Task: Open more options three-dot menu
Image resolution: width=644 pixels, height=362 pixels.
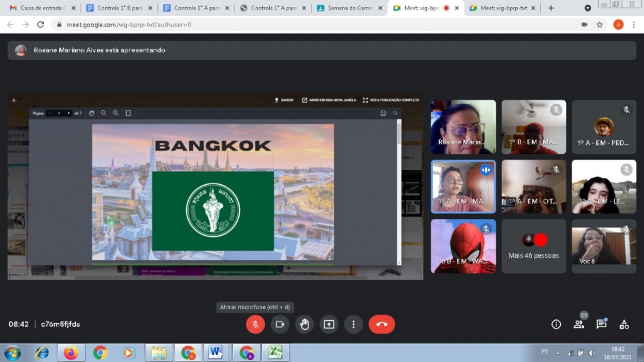Action: click(353, 324)
